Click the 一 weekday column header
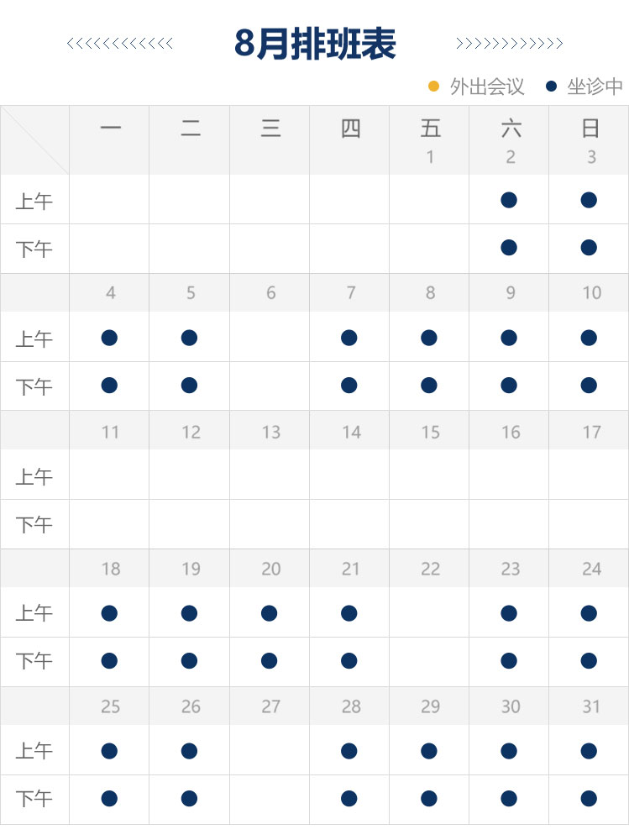Viewport: 629px width, 840px height. point(110,128)
